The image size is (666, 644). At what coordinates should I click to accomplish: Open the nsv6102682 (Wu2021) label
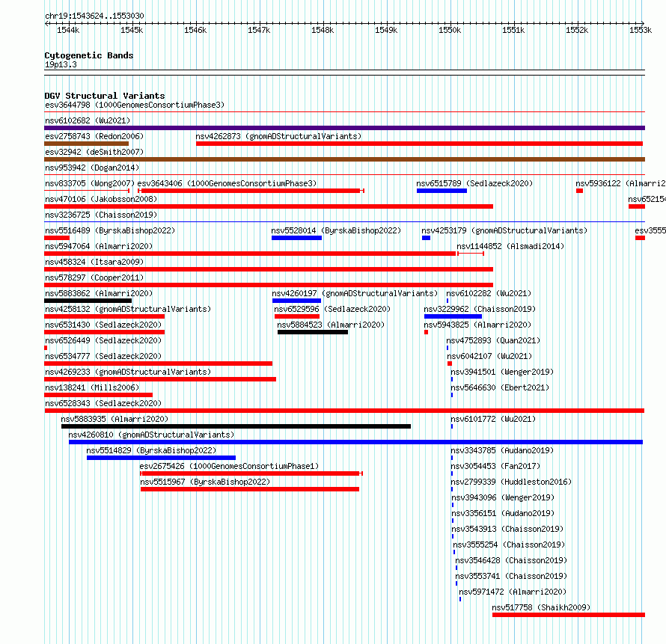pyautogui.click(x=88, y=120)
